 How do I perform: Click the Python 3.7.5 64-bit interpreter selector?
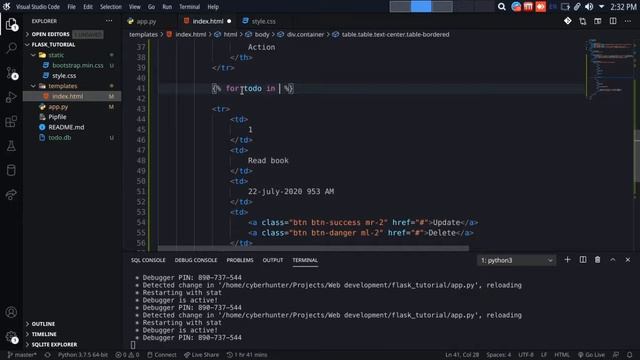(83, 355)
